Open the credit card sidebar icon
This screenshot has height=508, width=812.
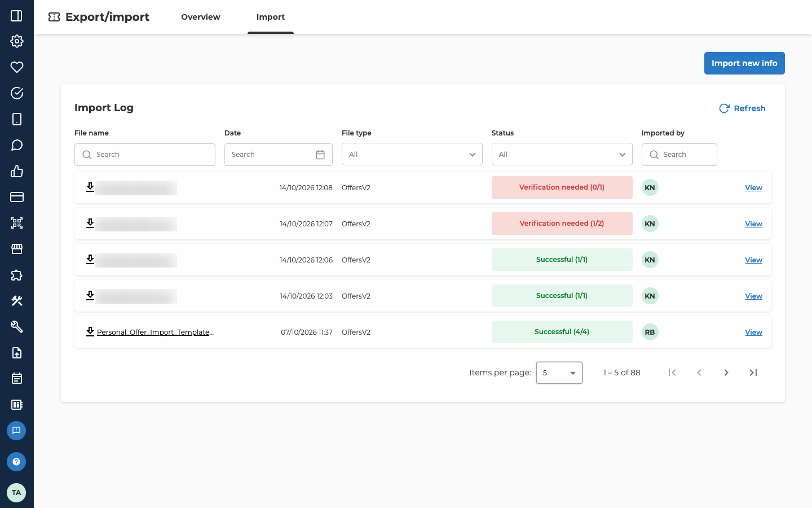pos(16,197)
